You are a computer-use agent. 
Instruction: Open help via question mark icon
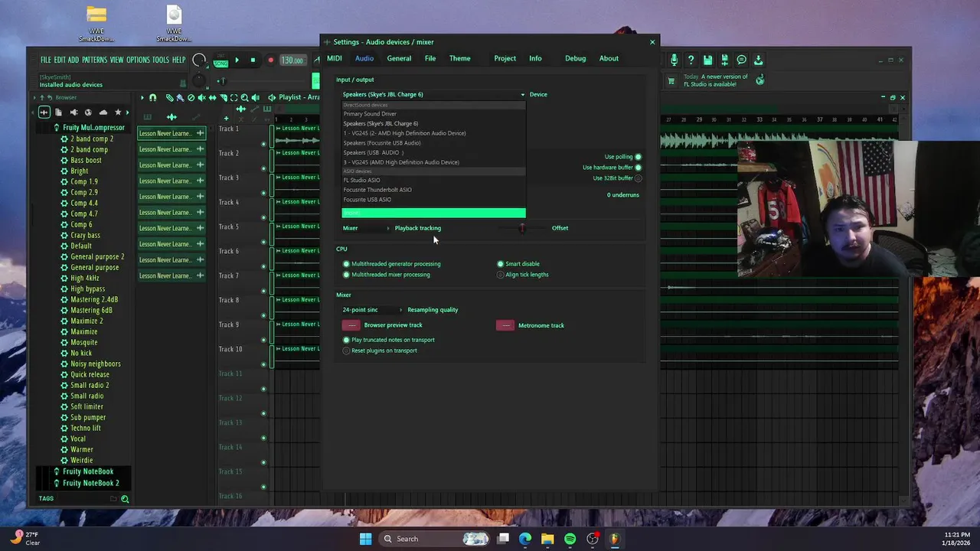point(691,60)
